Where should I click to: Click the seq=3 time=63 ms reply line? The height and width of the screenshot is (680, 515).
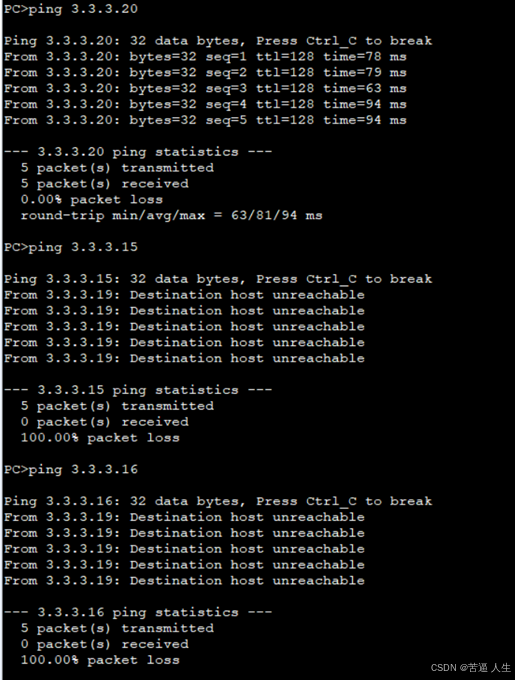point(205,88)
